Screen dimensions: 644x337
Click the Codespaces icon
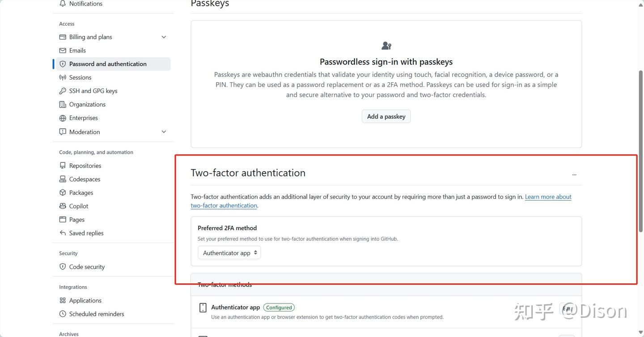[63, 179]
